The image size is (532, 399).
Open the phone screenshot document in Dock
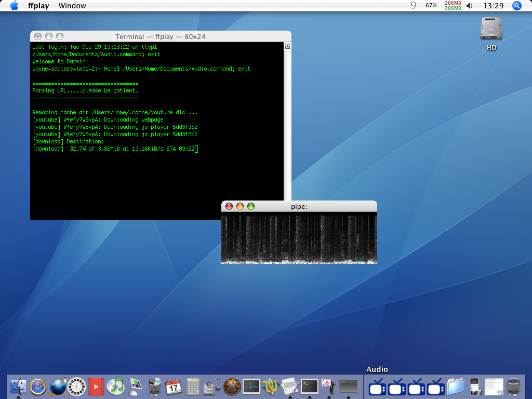click(475, 387)
